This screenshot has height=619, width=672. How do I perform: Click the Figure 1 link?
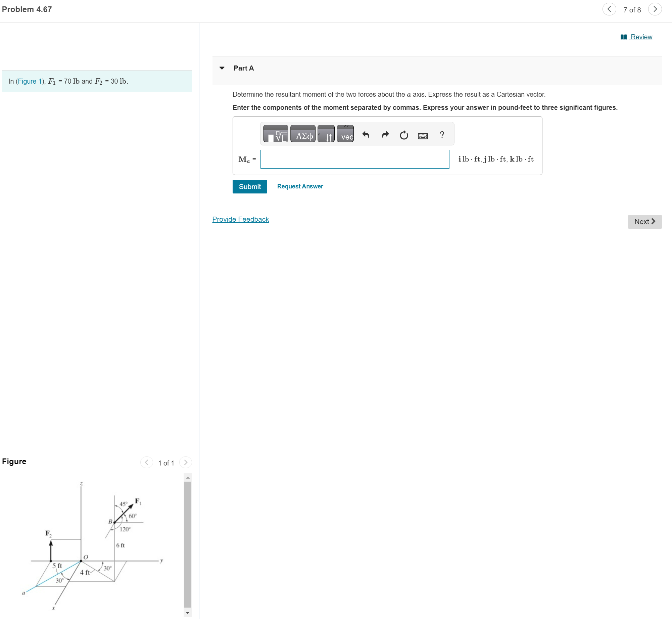click(x=30, y=81)
